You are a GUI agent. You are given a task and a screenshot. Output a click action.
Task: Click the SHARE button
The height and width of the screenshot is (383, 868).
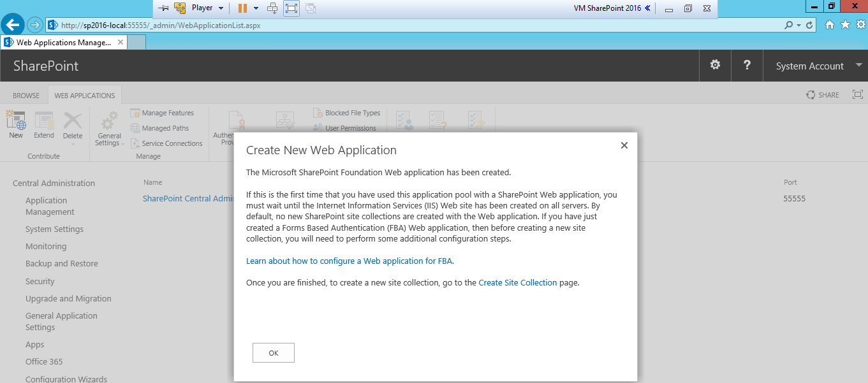click(x=823, y=95)
